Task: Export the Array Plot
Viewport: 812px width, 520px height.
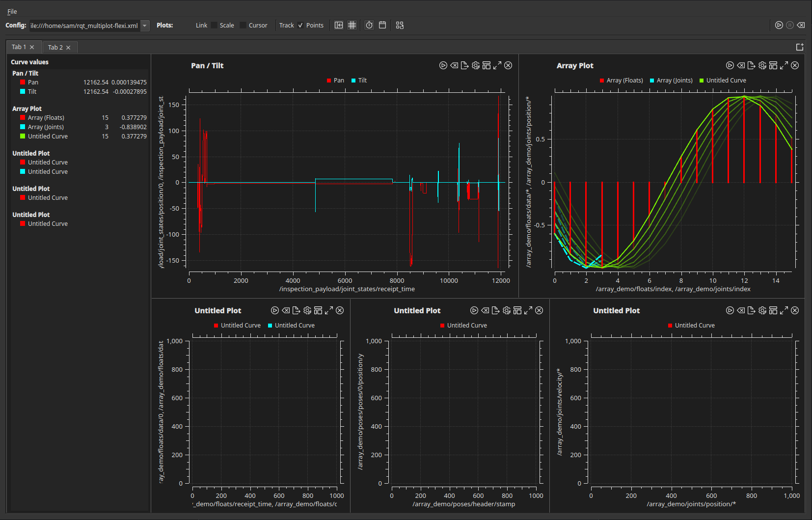Action: [752, 65]
